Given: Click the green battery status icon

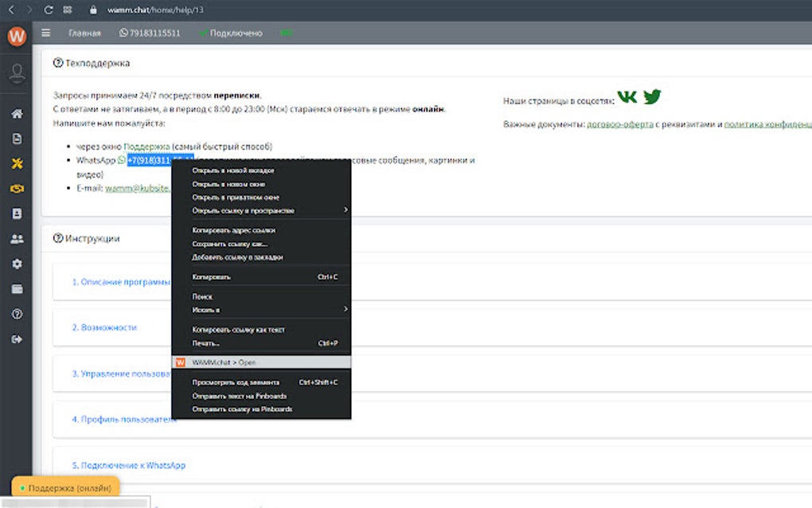Looking at the screenshot, I should (286, 33).
